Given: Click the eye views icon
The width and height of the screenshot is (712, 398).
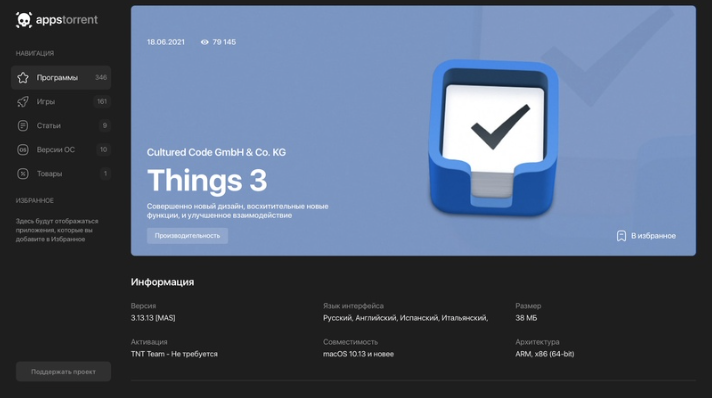Looking at the screenshot, I should tap(204, 42).
